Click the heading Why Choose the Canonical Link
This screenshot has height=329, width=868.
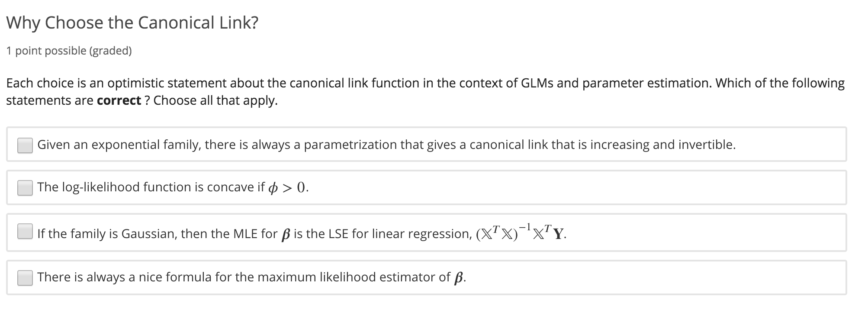[132, 23]
